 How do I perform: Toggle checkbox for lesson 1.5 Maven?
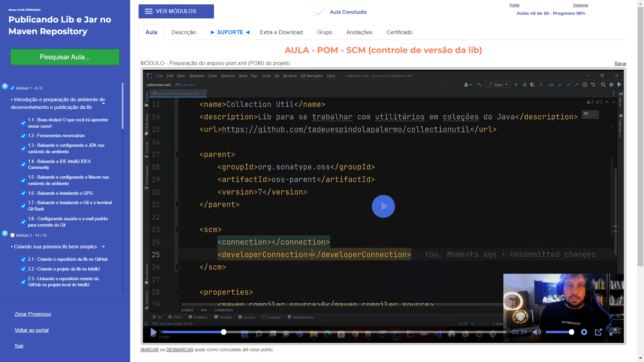[23, 180]
